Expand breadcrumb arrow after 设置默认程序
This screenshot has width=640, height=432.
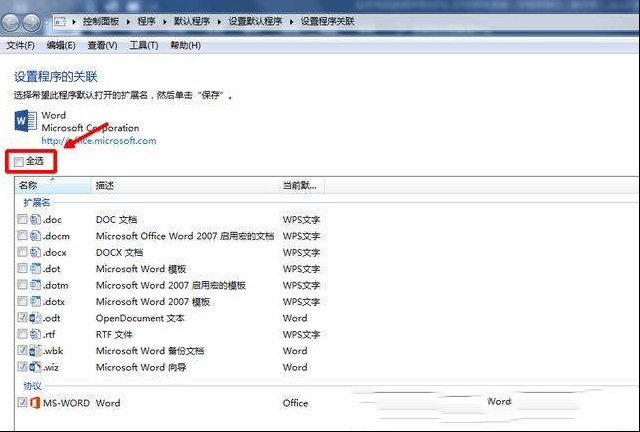[291, 22]
